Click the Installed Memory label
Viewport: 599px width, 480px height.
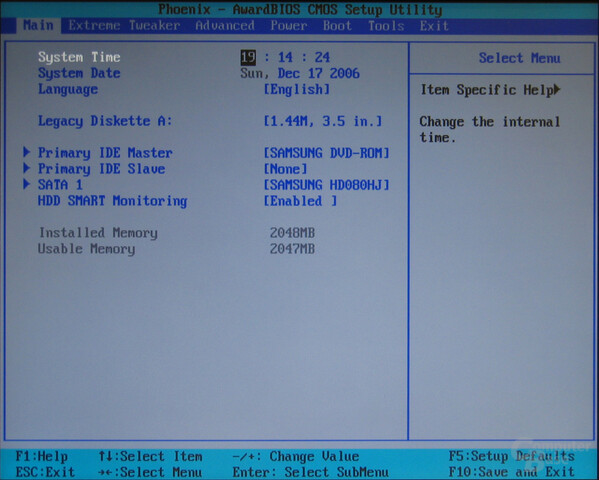point(98,233)
